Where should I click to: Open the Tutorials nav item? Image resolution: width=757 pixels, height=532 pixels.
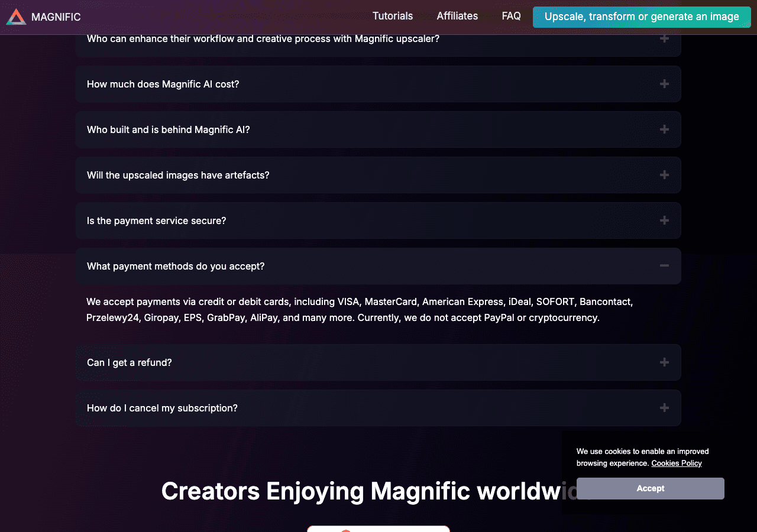(x=393, y=16)
